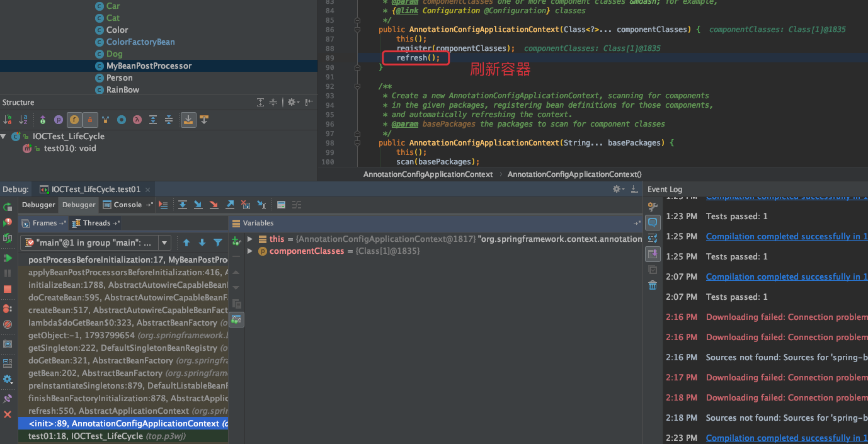The width and height of the screenshot is (868, 444).
Task: Click Rerun failed tests icon
Action: coord(8,222)
